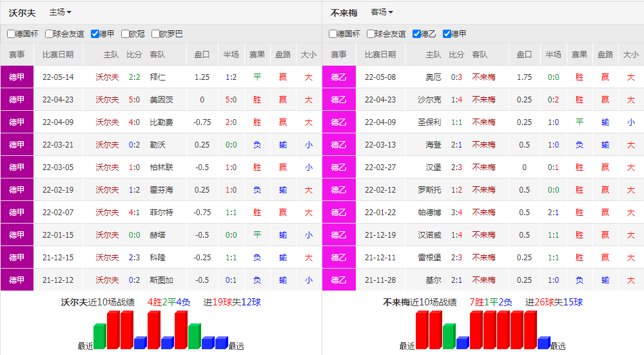Open 圣保利 team link
This screenshot has width=644, height=355.
(429, 122)
